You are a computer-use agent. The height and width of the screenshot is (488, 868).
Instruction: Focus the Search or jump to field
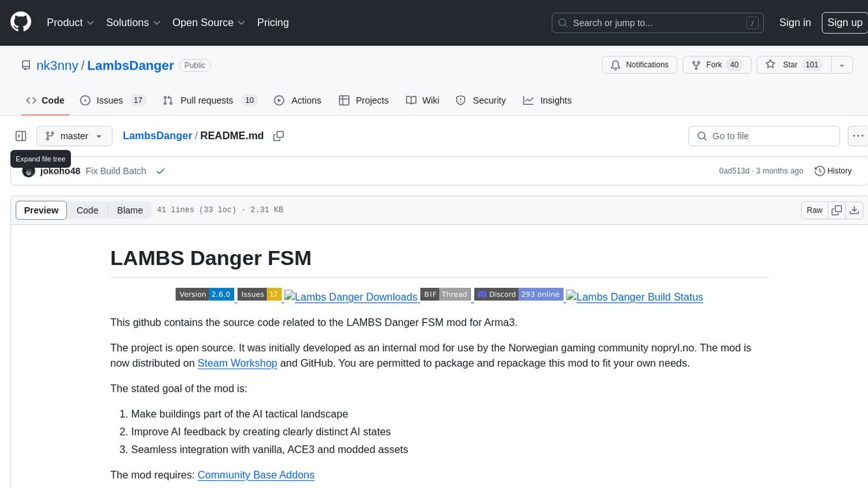[x=657, y=22]
